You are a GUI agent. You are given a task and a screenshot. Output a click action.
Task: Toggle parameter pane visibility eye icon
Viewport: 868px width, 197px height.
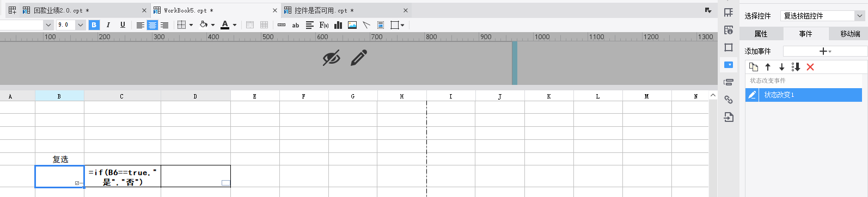[x=331, y=58]
